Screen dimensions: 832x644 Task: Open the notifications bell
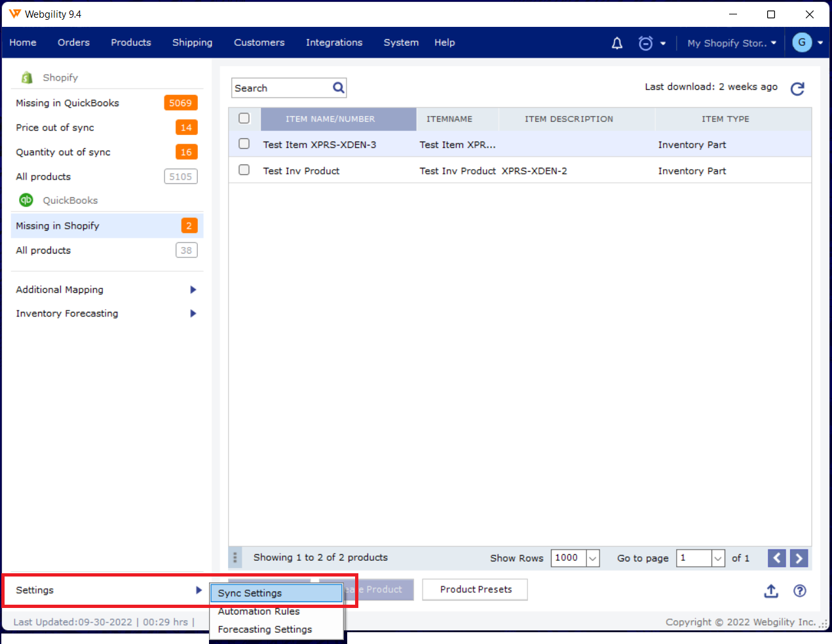[x=617, y=43]
